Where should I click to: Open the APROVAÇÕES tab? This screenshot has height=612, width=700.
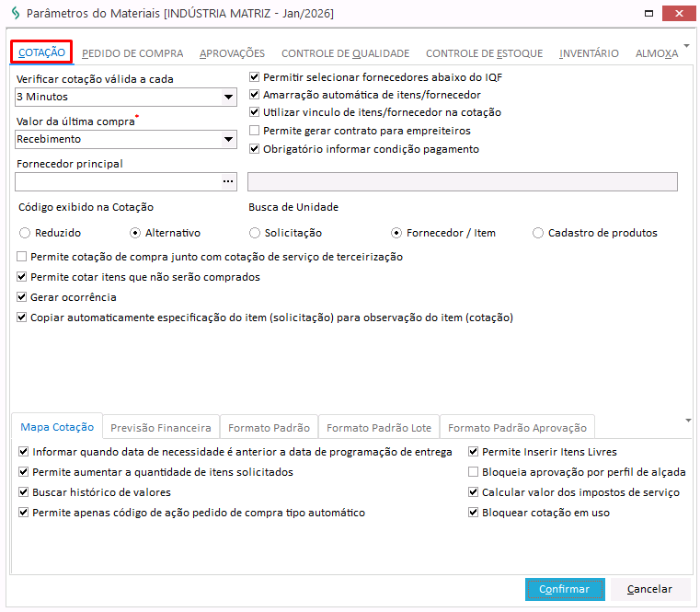[x=232, y=53]
